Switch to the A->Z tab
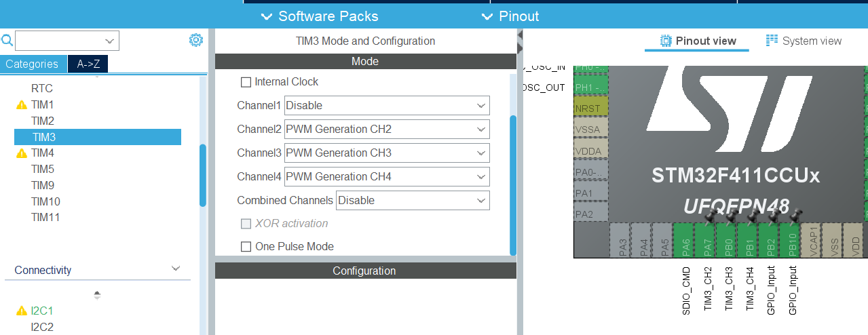Image resolution: width=868 pixels, height=335 pixels. (88, 64)
